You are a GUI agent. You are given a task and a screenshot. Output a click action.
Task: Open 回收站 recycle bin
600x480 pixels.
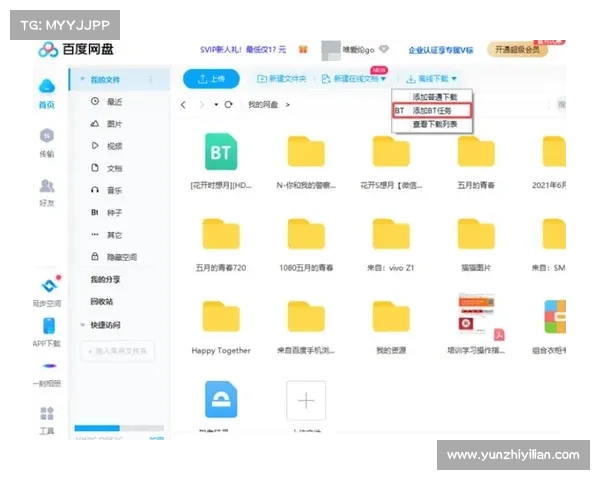(102, 302)
